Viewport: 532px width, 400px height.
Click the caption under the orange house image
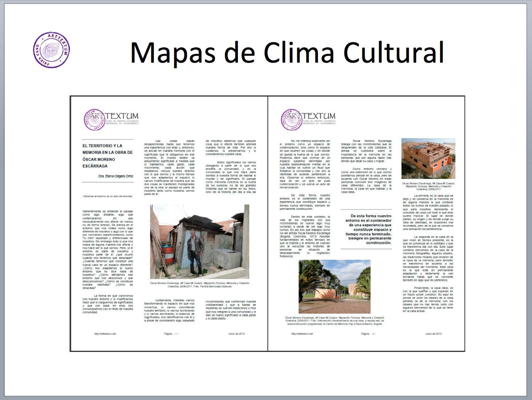click(428, 186)
